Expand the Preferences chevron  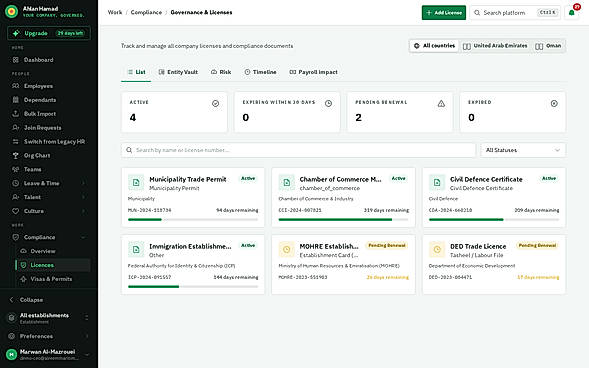(87, 336)
